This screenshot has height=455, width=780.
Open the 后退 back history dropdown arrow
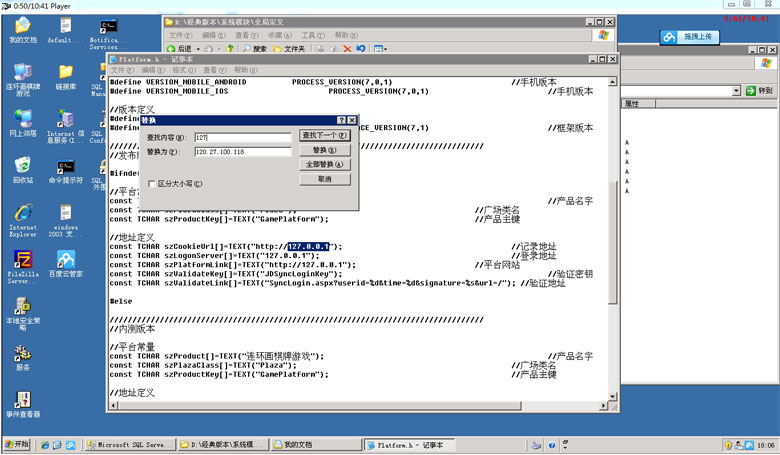[198, 49]
